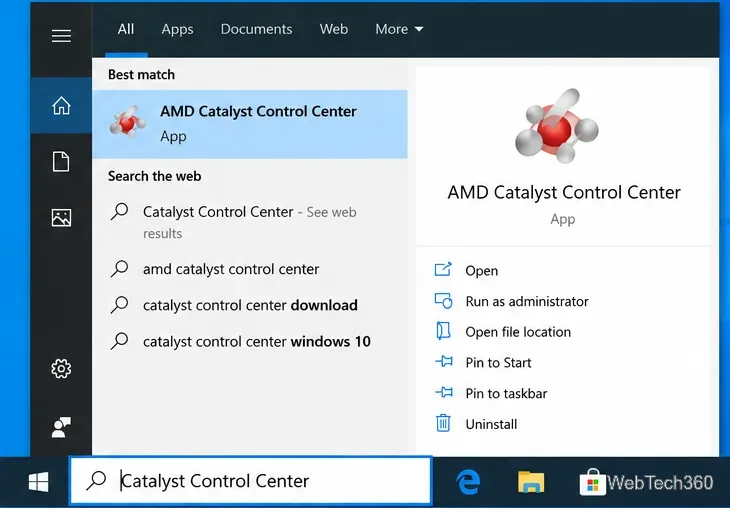Choose 'Open file location' label

(518, 332)
